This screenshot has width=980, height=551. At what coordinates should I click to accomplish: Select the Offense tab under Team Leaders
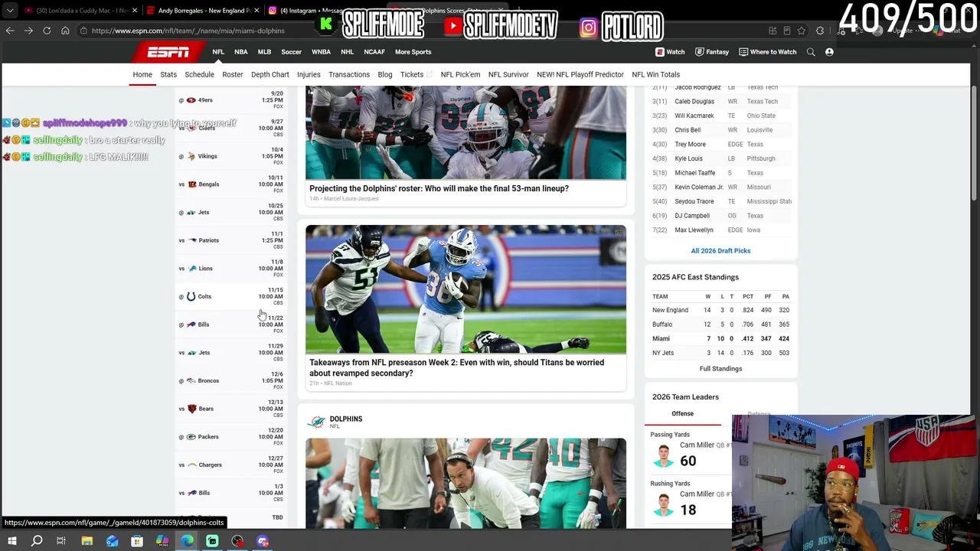pos(682,414)
